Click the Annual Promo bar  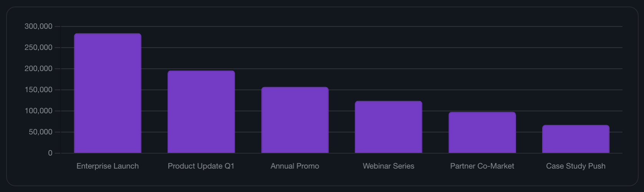point(295,120)
